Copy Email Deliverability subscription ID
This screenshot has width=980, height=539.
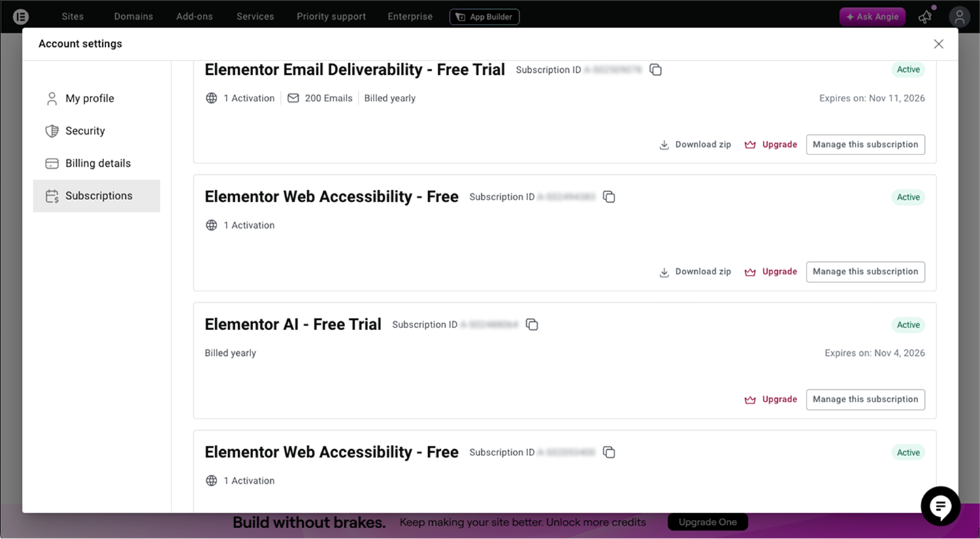[655, 69]
